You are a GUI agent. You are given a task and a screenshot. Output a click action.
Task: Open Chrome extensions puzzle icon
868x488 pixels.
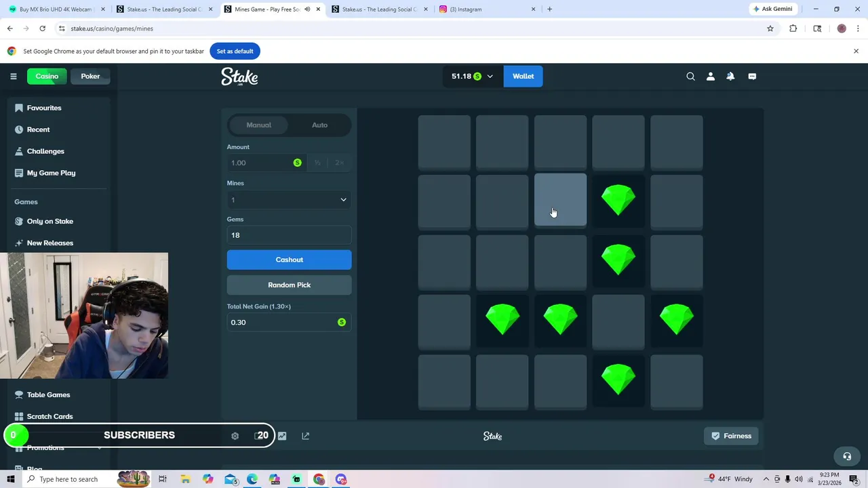tap(793, 28)
